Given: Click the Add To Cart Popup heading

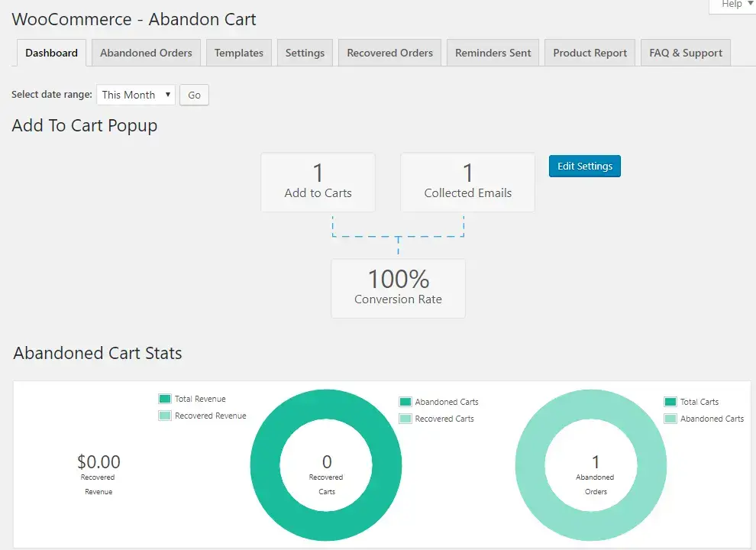Looking at the screenshot, I should tap(84, 125).
